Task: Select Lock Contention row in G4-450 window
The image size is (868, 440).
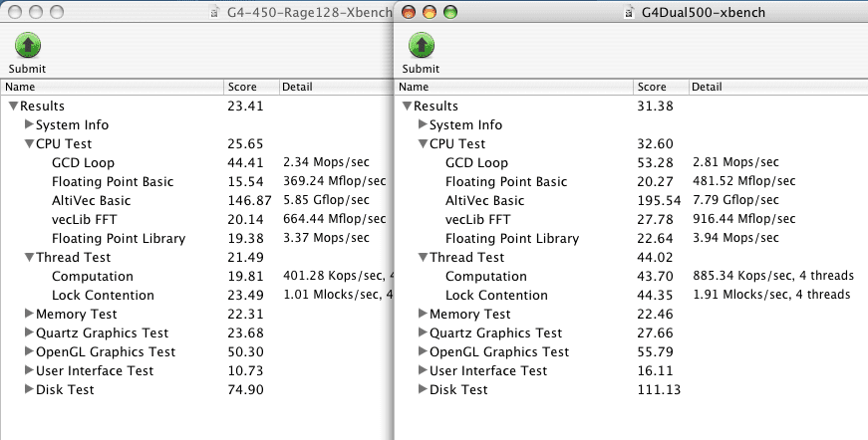Action: (x=196, y=295)
